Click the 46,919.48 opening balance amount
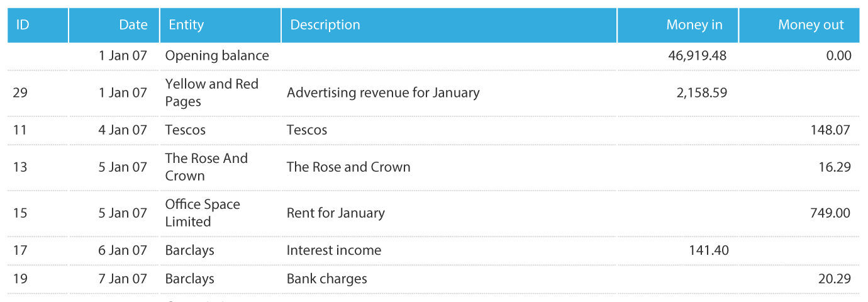The height and width of the screenshot is (302, 868). tap(697, 55)
